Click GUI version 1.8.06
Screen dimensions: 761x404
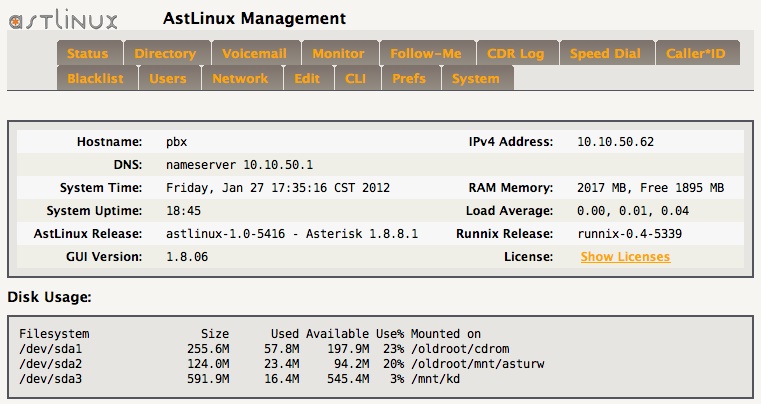click(x=187, y=256)
